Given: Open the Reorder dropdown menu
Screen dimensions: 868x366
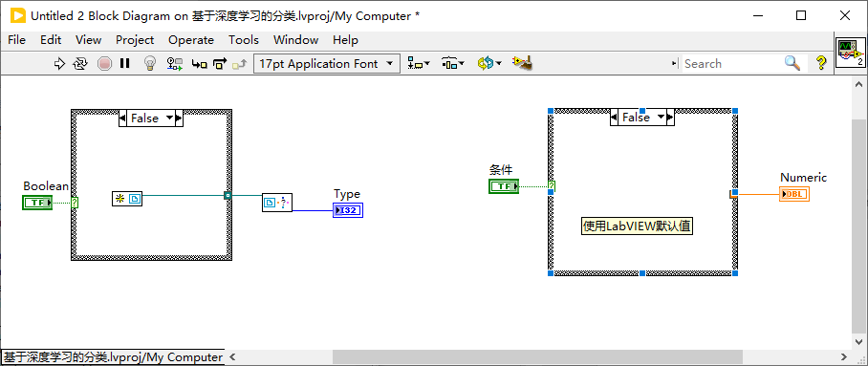Looking at the screenshot, I should click(489, 64).
